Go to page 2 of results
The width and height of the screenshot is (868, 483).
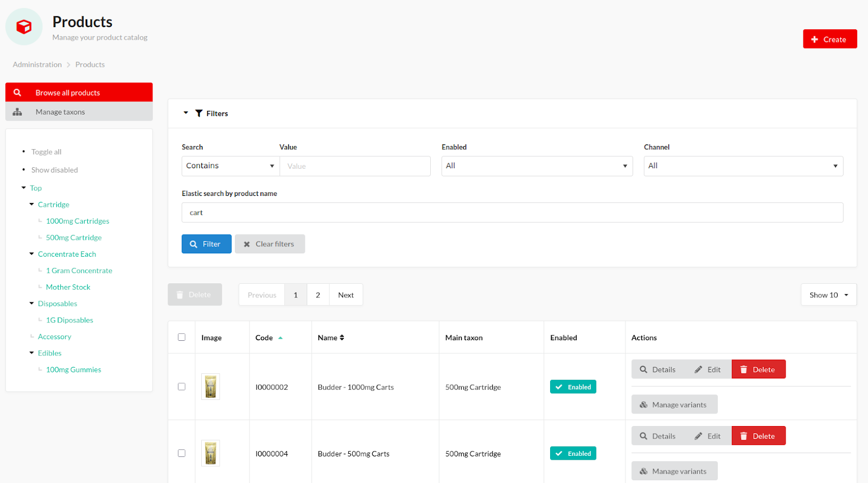point(318,295)
